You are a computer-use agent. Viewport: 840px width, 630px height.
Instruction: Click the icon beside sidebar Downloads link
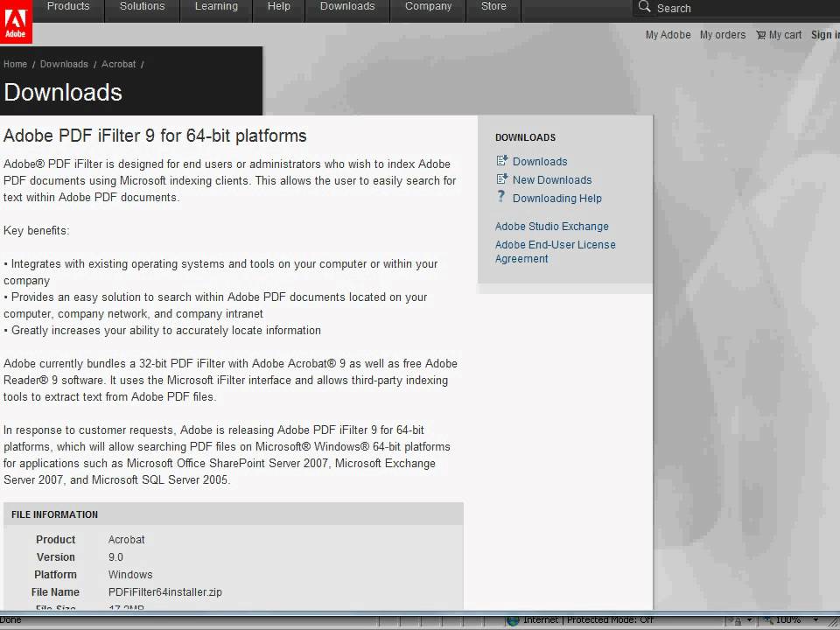(502, 161)
